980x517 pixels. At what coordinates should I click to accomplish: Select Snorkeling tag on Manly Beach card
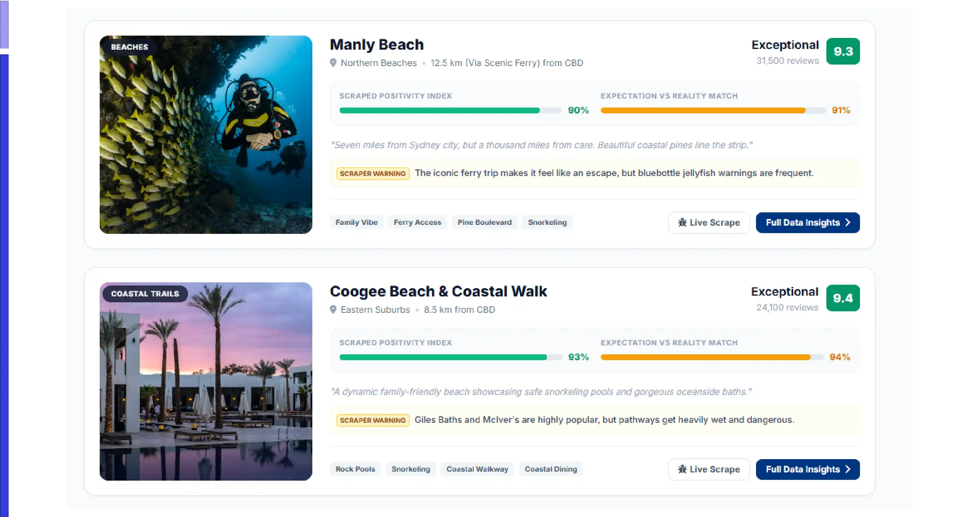pos(547,222)
